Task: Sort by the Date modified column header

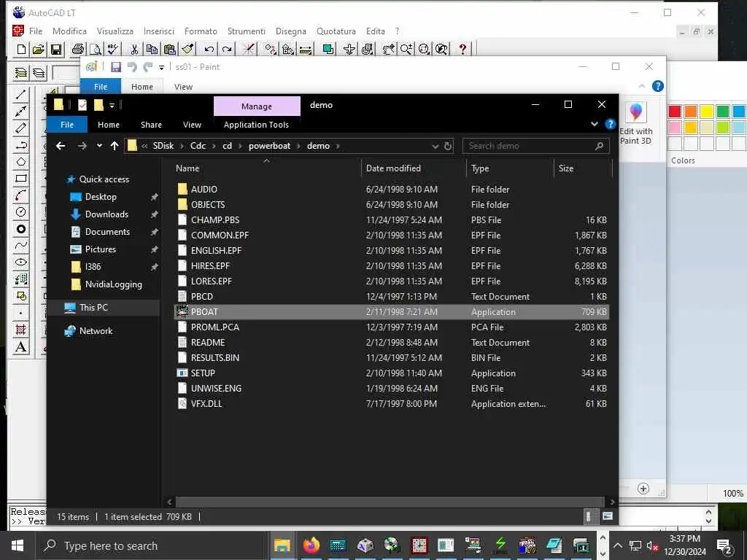Action: click(393, 168)
